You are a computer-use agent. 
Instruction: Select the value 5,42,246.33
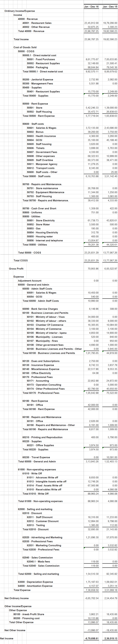(92, 108)
